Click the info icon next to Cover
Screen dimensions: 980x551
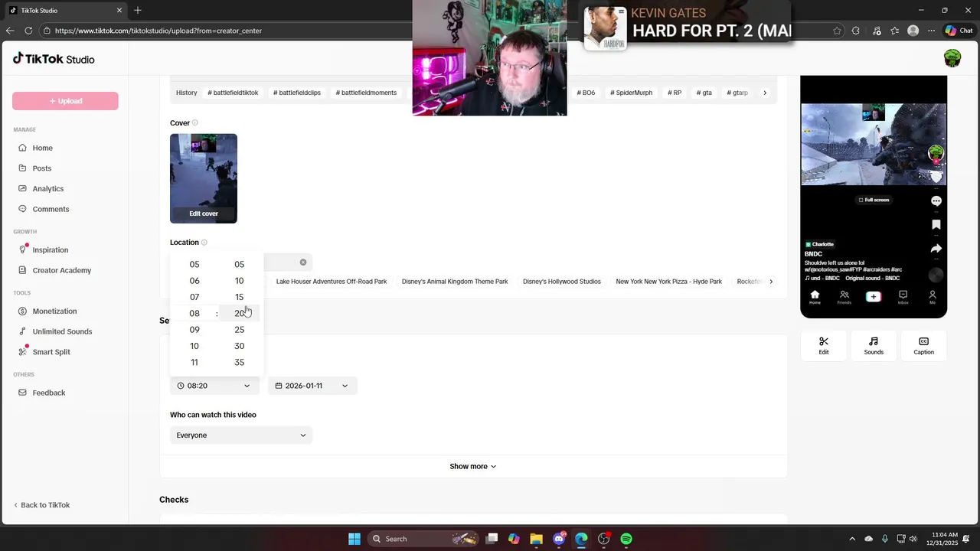tap(195, 123)
